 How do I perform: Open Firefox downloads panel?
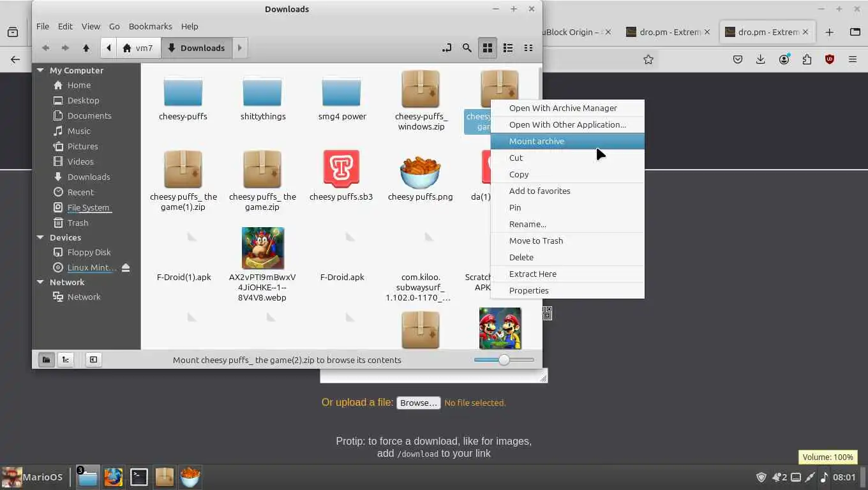click(x=761, y=59)
